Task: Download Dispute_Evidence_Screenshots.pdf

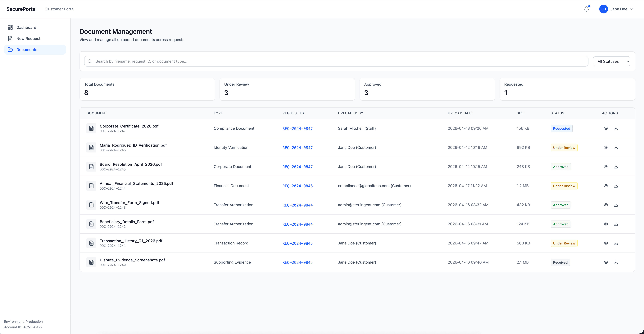Action: pos(616,262)
